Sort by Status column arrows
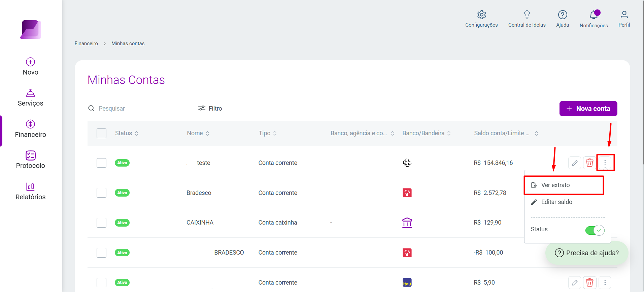Image resolution: width=644 pixels, height=292 pixels. 136,133
